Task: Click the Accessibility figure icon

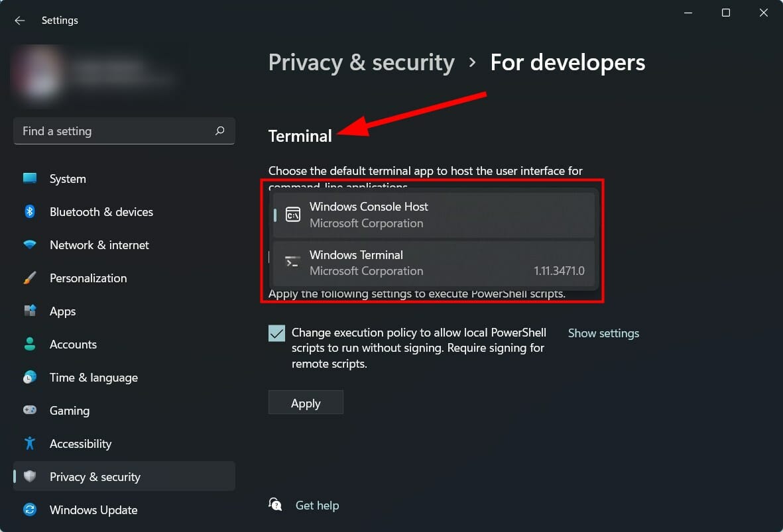Action: (x=30, y=443)
